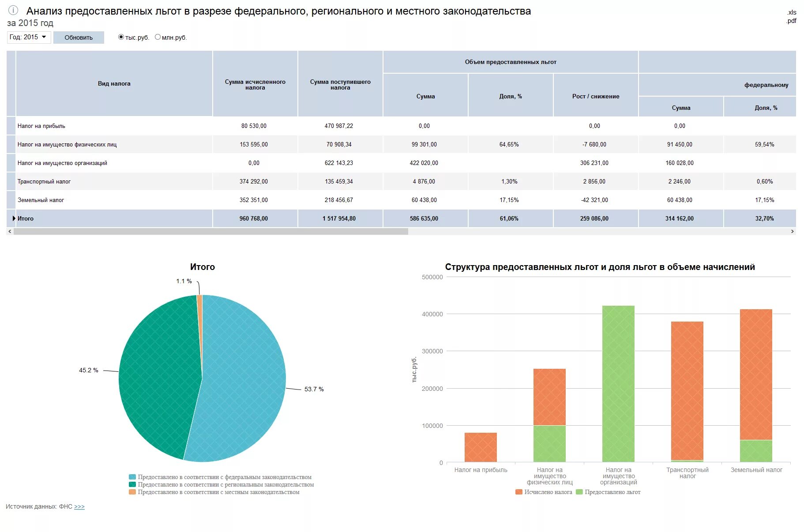Toggle local legislation legend swatch in pie
Image resolution: width=804 pixels, height=532 pixels.
tap(132, 492)
